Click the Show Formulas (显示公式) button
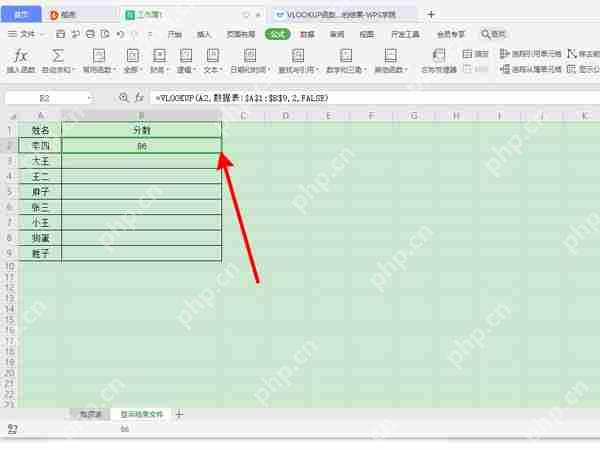The height and width of the screenshot is (450, 600). tap(584, 69)
